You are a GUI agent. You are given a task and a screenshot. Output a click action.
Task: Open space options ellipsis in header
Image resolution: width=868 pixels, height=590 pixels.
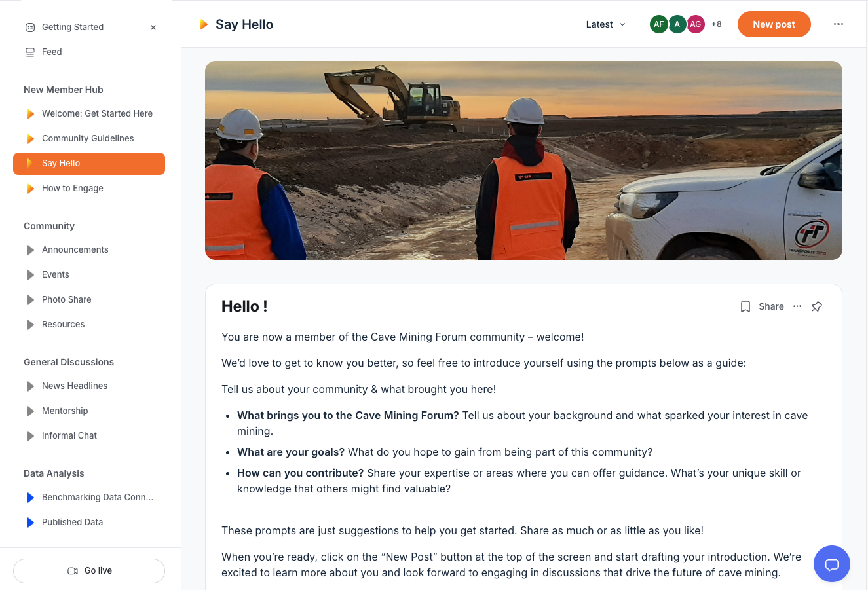click(x=839, y=24)
